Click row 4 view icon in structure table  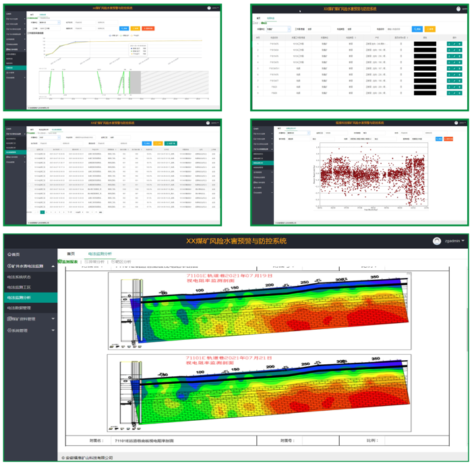449,62
